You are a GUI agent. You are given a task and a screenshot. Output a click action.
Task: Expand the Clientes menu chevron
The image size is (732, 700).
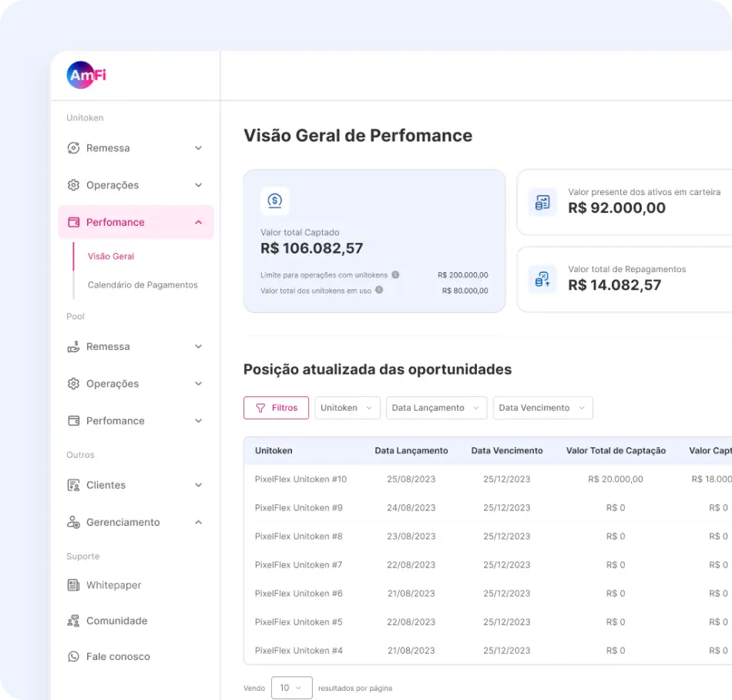[x=198, y=485]
